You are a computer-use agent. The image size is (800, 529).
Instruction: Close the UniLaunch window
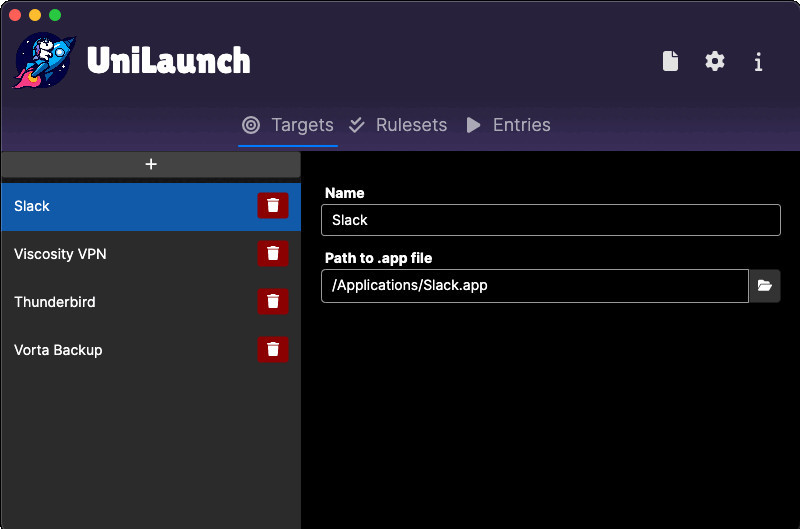[15, 15]
